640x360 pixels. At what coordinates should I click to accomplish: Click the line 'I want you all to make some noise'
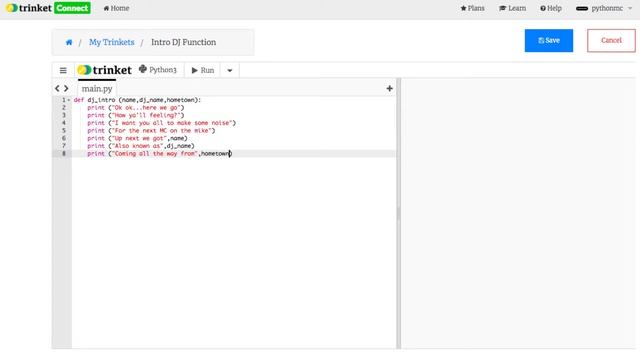pyautogui.click(x=161, y=123)
